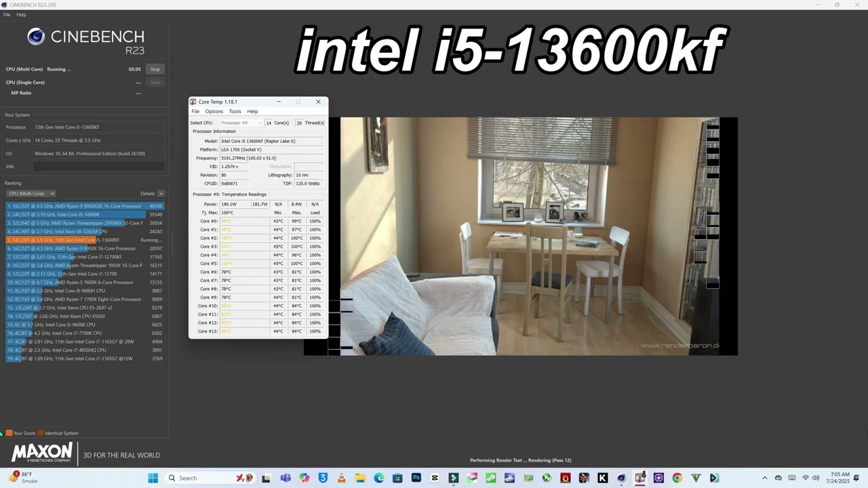
Task: Click the TDP value 125.0 Watts
Action: click(x=309, y=184)
